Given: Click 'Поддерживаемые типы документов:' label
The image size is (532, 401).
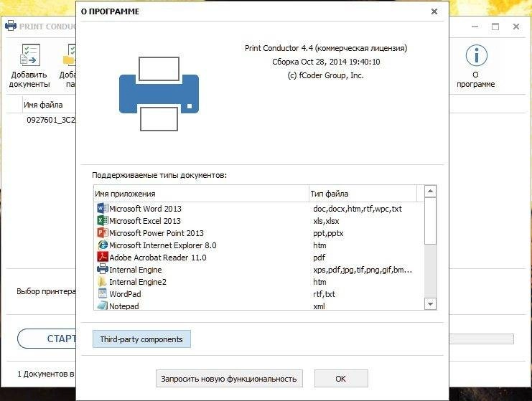Looking at the screenshot, I should [159, 175].
